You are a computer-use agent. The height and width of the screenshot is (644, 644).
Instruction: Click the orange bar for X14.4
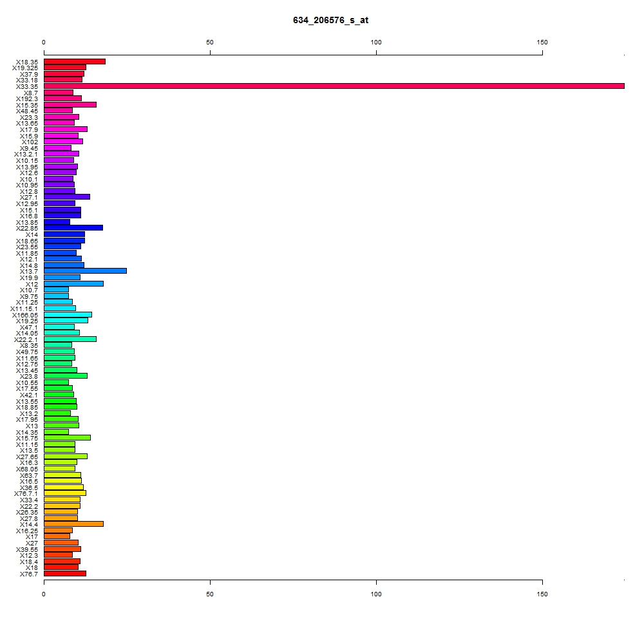click(x=74, y=524)
